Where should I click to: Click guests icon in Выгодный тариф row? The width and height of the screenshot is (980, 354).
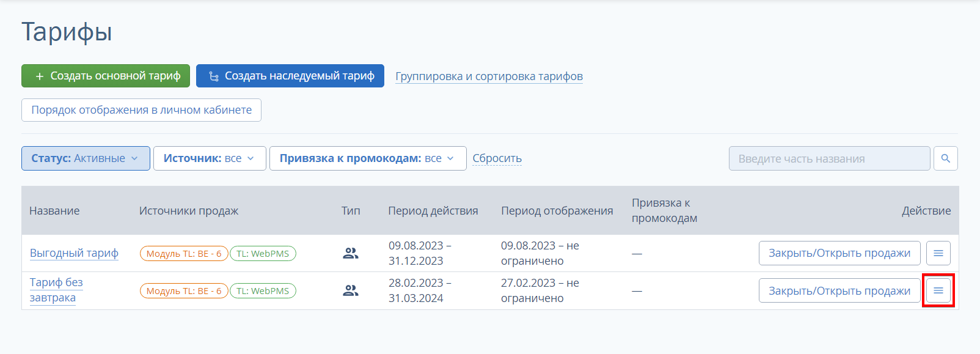click(351, 253)
